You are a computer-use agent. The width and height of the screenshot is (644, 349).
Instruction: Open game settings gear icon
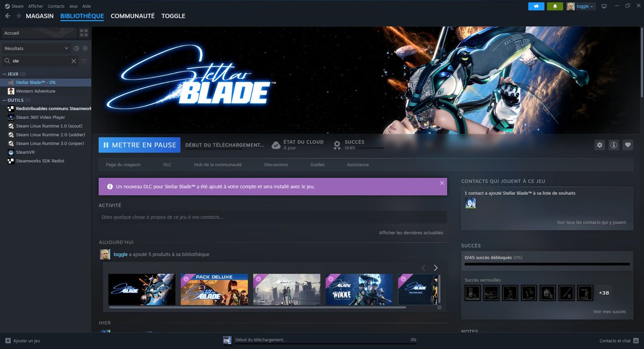pos(600,145)
